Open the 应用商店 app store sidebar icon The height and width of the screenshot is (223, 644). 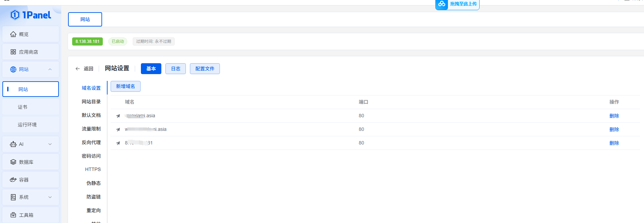point(13,51)
